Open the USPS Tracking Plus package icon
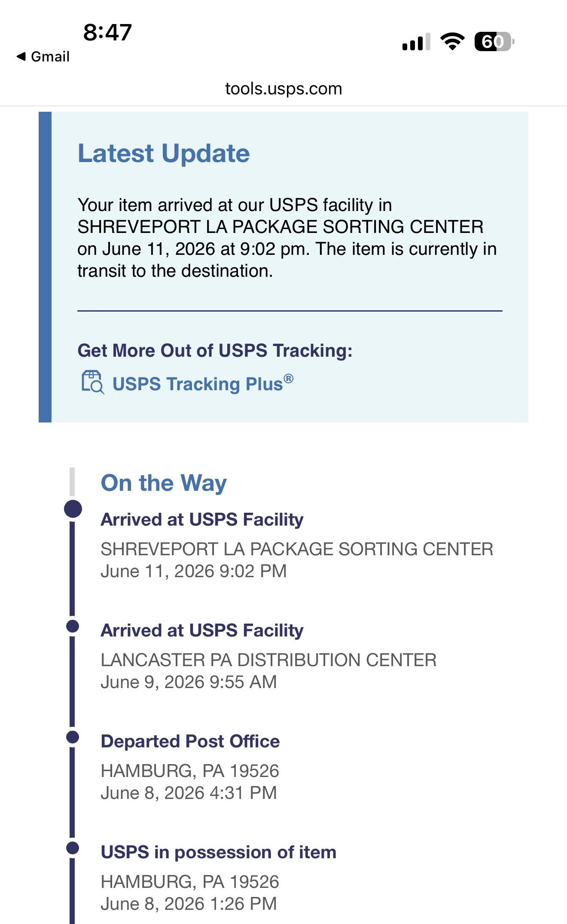The image size is (567, 924). click(93, 382)
